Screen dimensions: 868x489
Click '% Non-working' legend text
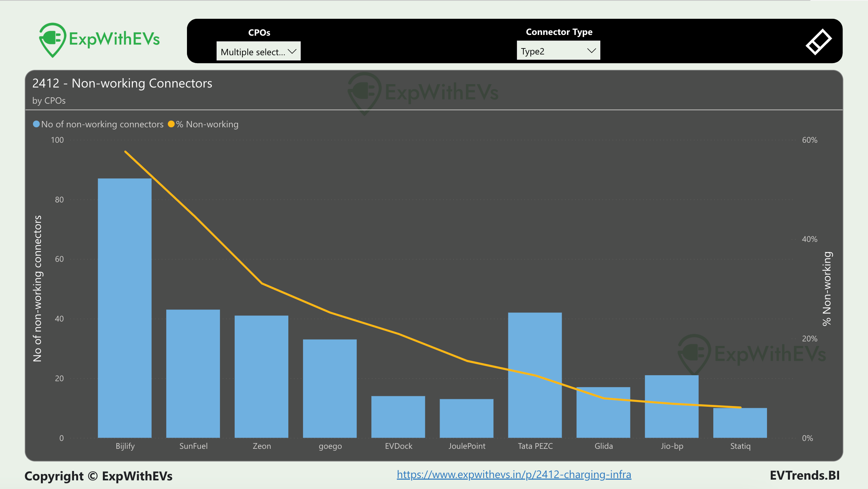(207, 124)
